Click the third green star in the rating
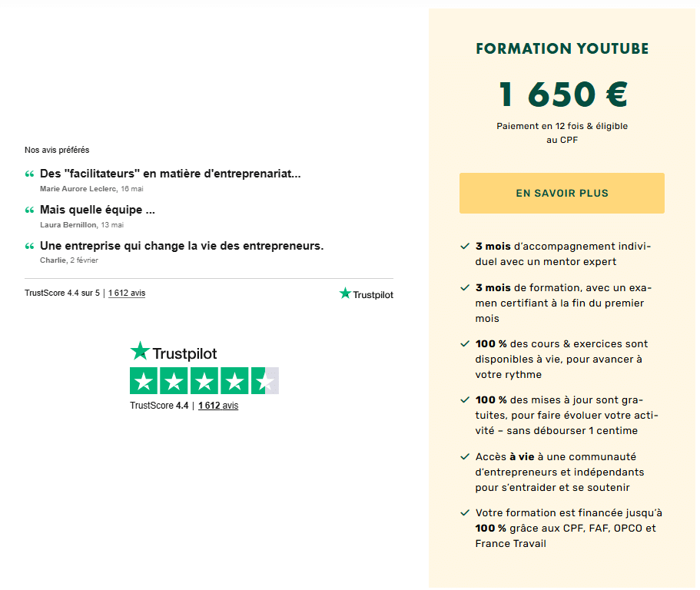This screenshot has height=590, width=700. [204, 381]
